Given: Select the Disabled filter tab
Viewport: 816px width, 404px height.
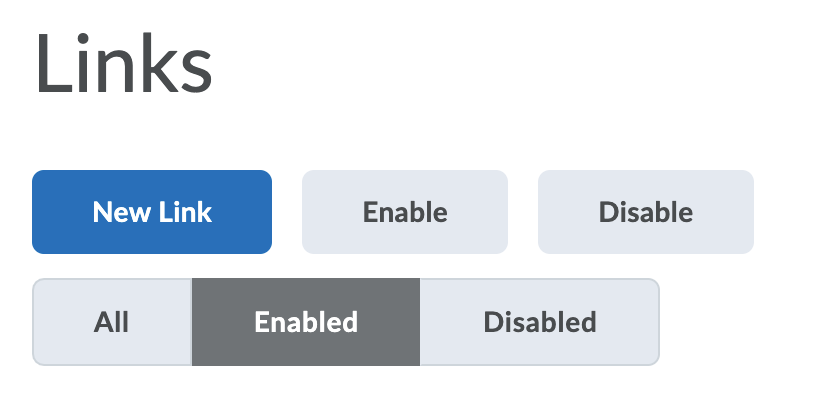Looking at the screenshot, I should point(540,322).
